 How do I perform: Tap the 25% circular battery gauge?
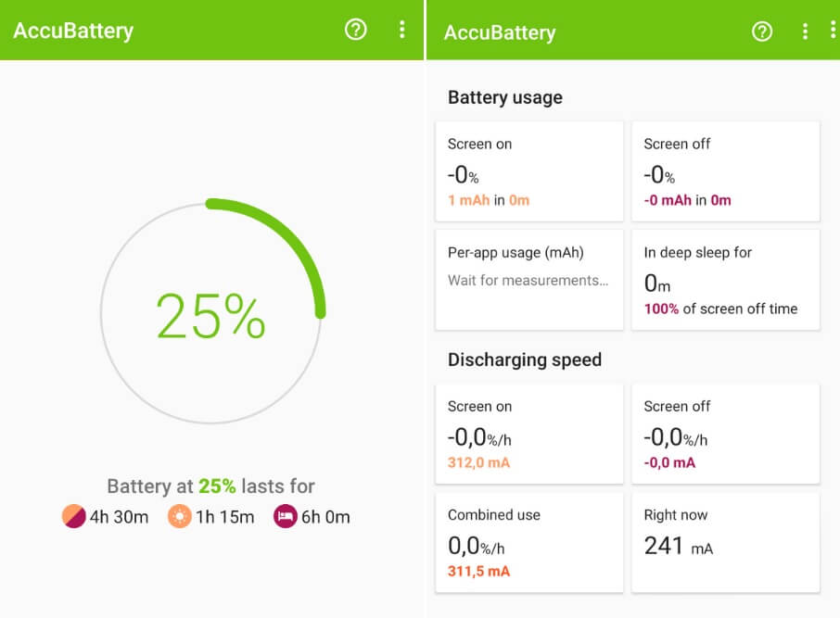(212, 311)
